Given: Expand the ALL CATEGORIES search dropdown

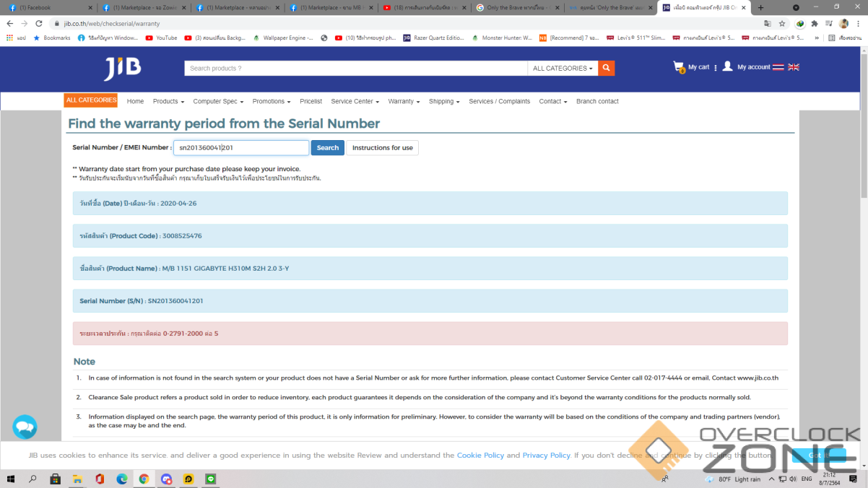Looking at the screenshot, I should tap(563, 69).
